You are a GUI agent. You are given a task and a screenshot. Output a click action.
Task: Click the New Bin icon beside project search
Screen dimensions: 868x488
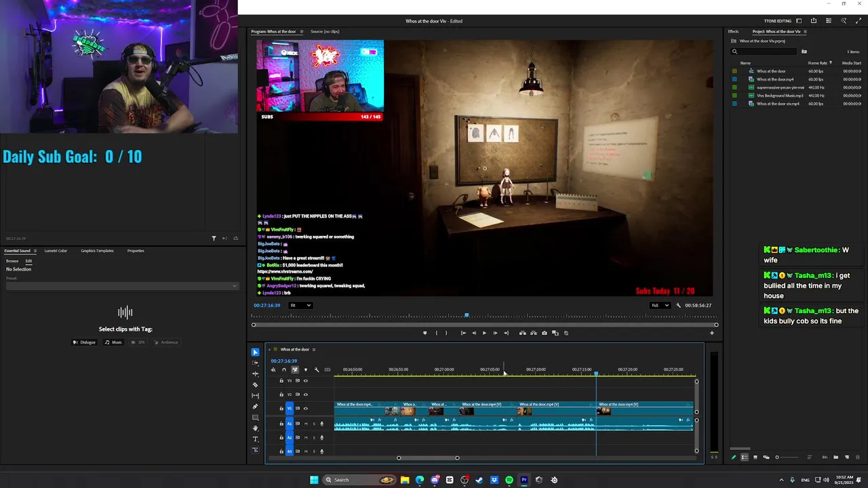click(804, 52)
